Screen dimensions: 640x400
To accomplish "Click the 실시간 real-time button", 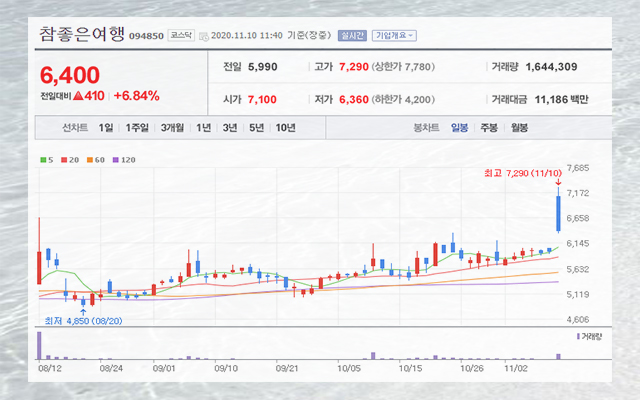I will point(352,36).
